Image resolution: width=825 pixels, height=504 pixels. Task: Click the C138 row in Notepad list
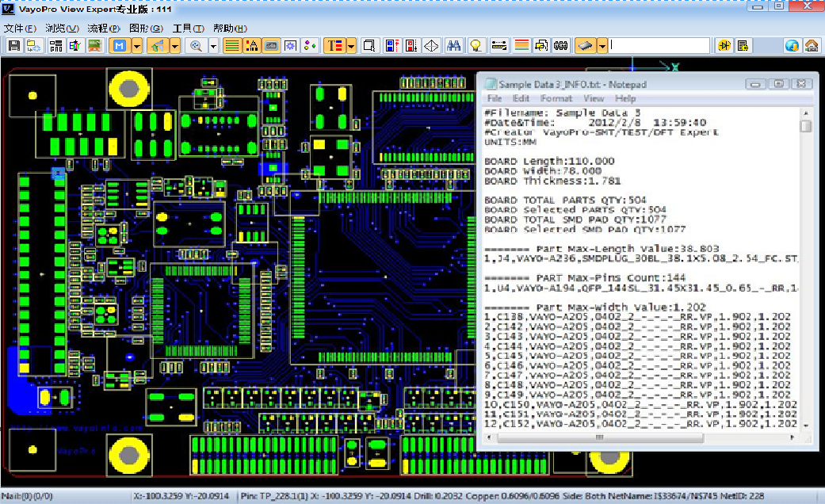pos(637,317)
